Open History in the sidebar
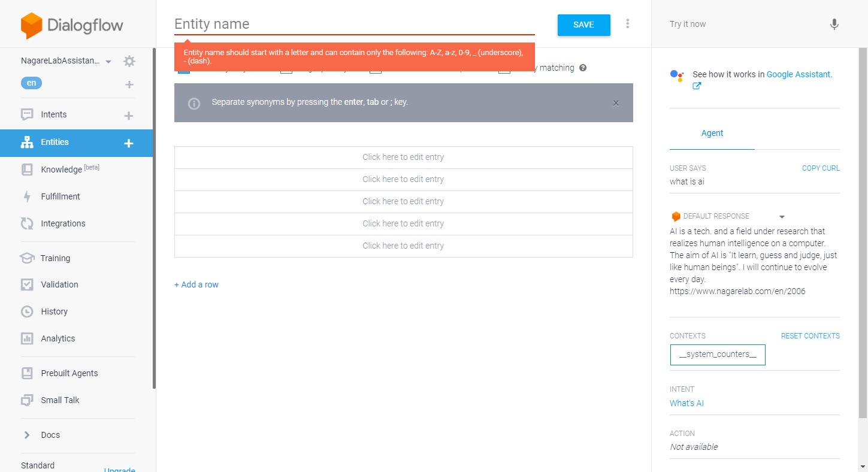The image size is (868, 472). 54,311
